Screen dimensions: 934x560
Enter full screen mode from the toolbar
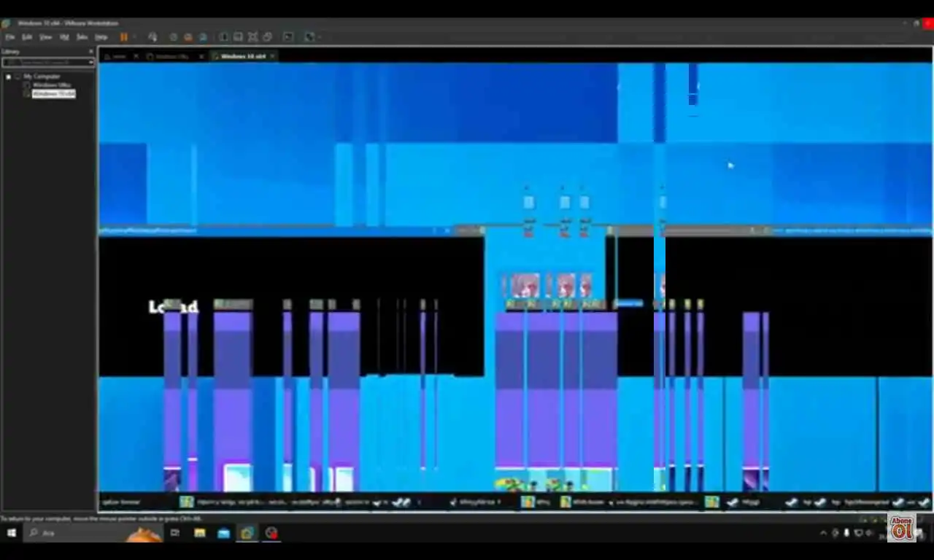pos(252,36)
